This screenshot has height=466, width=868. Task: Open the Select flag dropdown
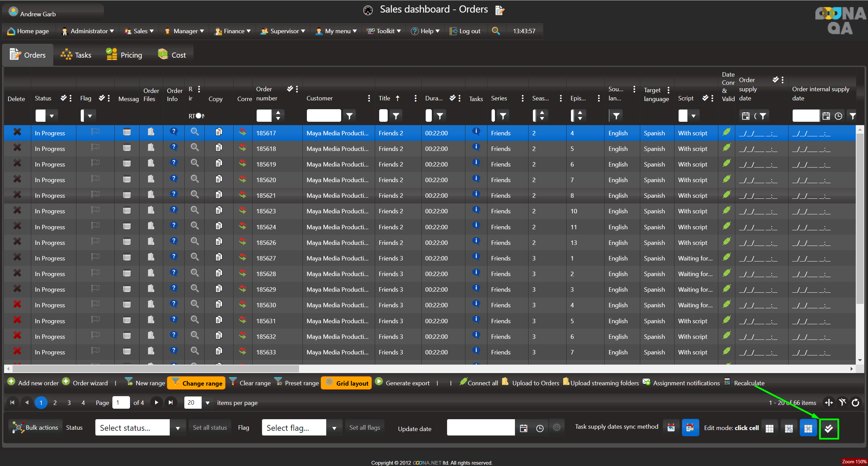pyautogui.click(x=334, y=428)
